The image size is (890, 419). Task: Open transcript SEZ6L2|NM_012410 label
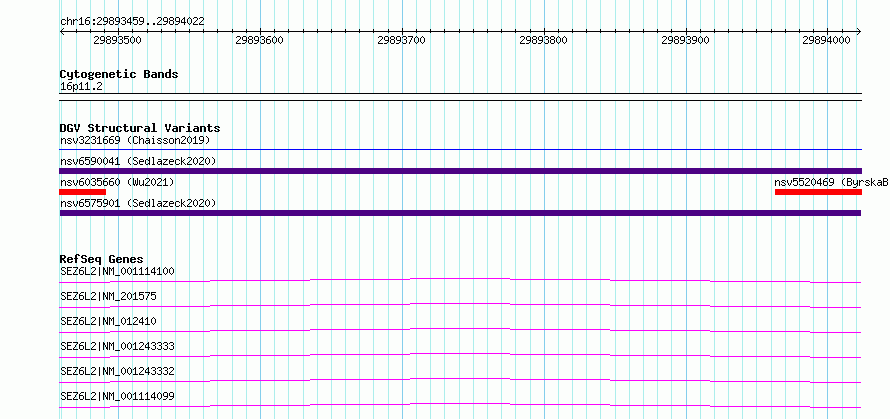click(108, 321)
